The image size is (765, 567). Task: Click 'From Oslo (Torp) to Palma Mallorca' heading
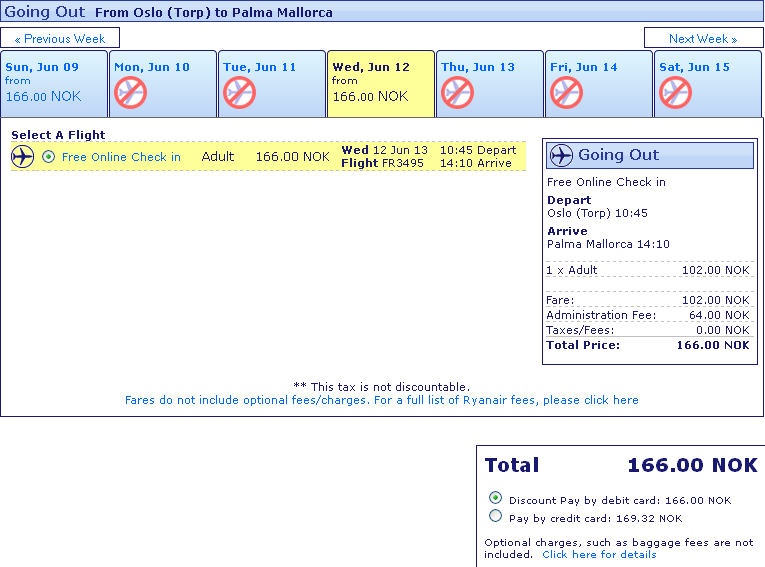click(x=214, y=12)
